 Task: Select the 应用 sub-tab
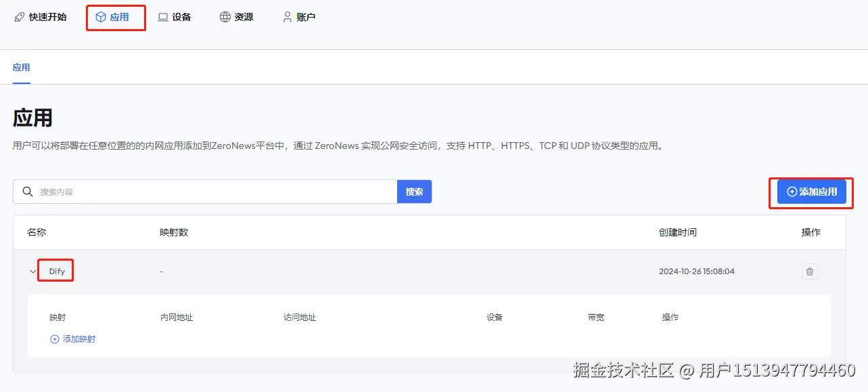22,68
